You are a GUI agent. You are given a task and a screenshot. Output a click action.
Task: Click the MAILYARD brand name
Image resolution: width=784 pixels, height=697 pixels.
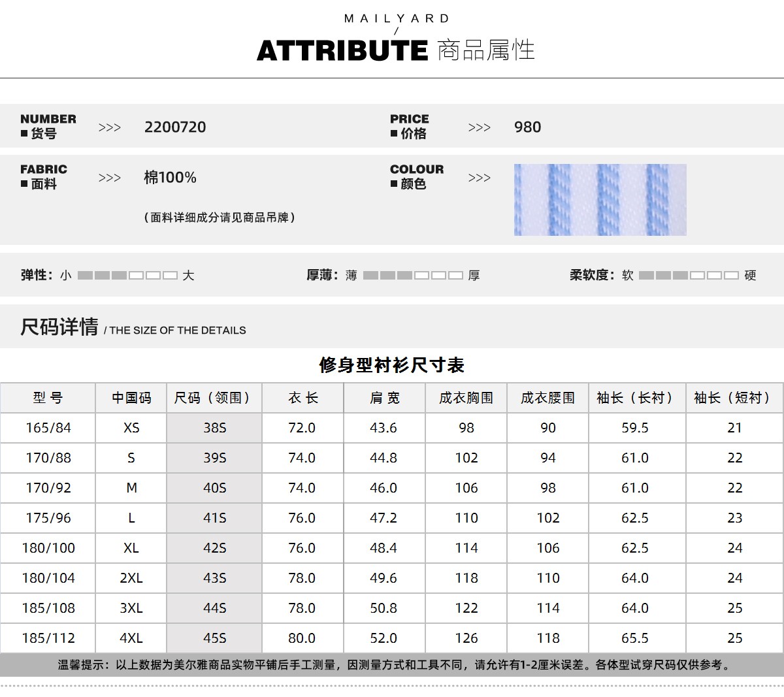[397, 18]
